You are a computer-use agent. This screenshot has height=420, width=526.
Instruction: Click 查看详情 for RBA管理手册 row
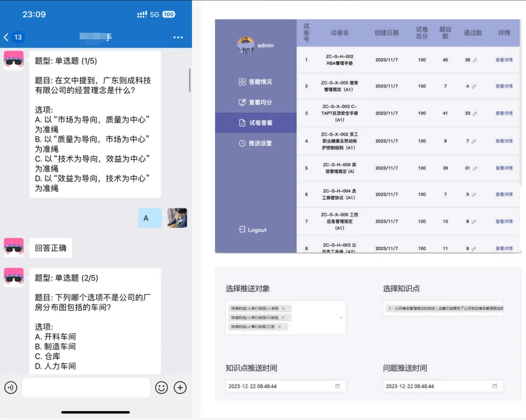point(504,60)
